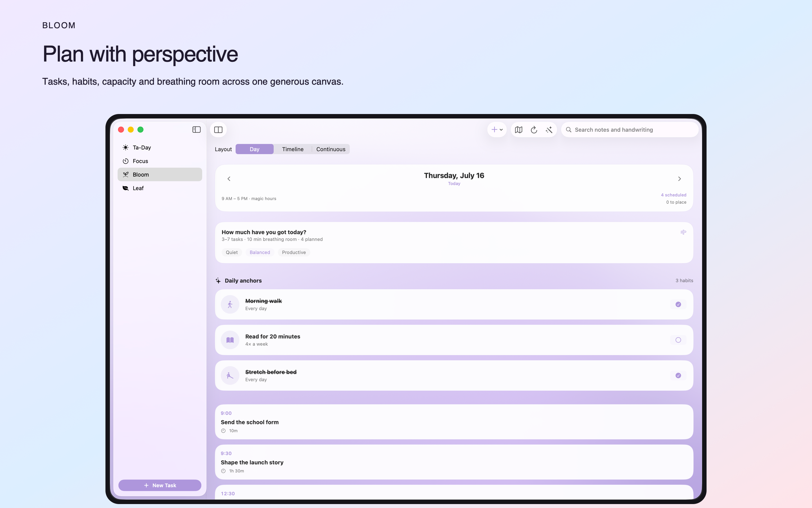812x508 pixels.
Task: Click the refresh circular arrow icon
Action: click(534, 130)
